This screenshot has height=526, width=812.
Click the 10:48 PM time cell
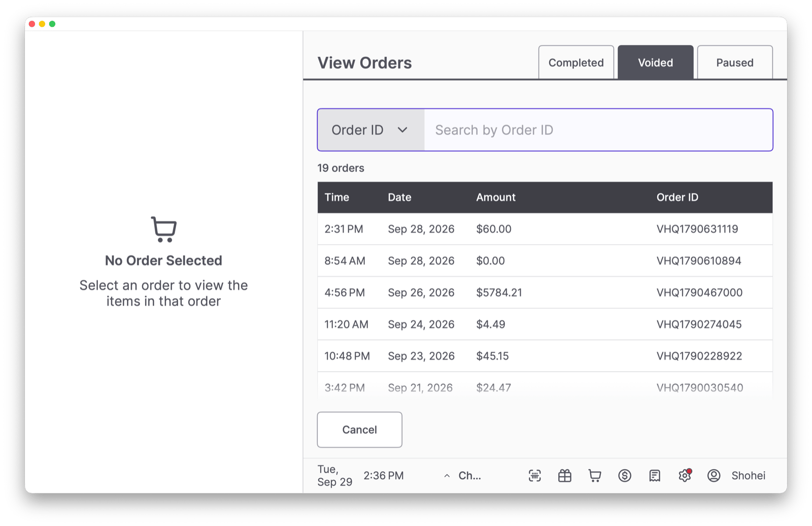(347, 356)
